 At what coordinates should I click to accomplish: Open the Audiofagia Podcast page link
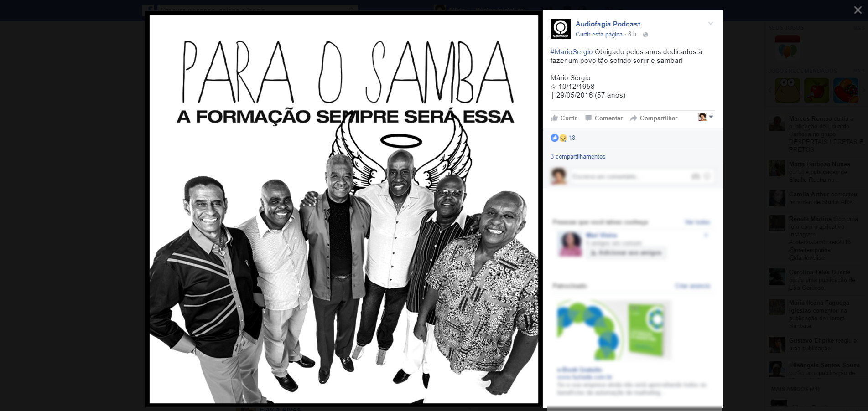coord(608,24)
